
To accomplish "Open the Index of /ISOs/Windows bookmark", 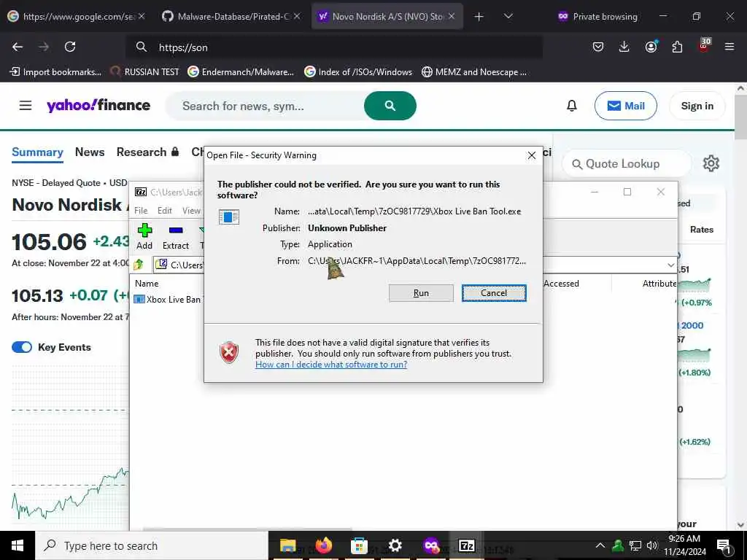I will pyautogui.click(x=358, y=72).
